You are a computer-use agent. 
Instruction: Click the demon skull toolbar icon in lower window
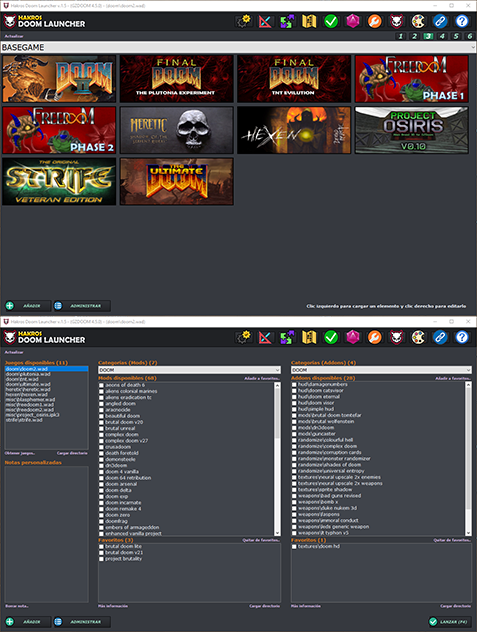(x=396, y=337)
